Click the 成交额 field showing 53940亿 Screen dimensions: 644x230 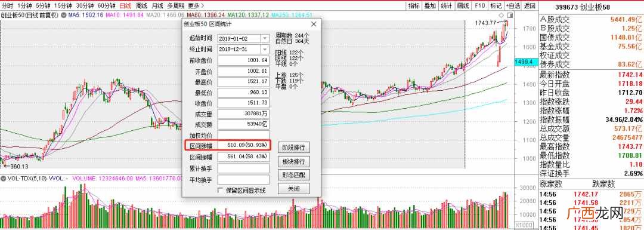click(x=243, y=125)
